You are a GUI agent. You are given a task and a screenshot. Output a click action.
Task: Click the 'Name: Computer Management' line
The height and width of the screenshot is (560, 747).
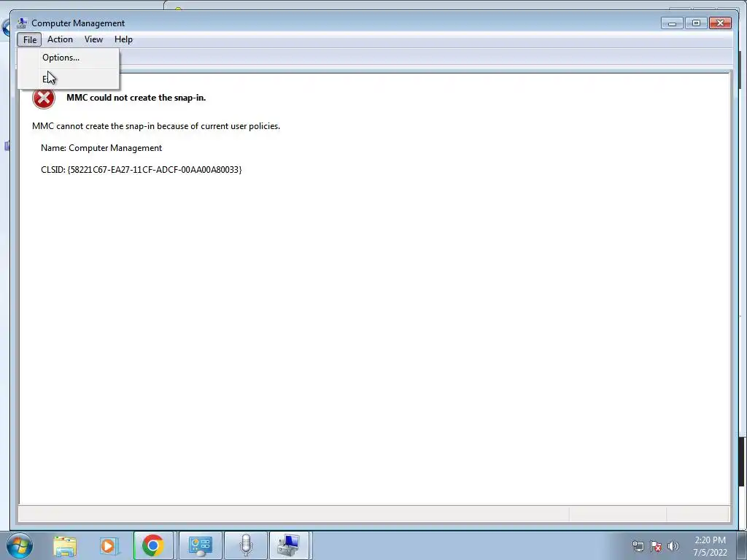coord(101,148)
